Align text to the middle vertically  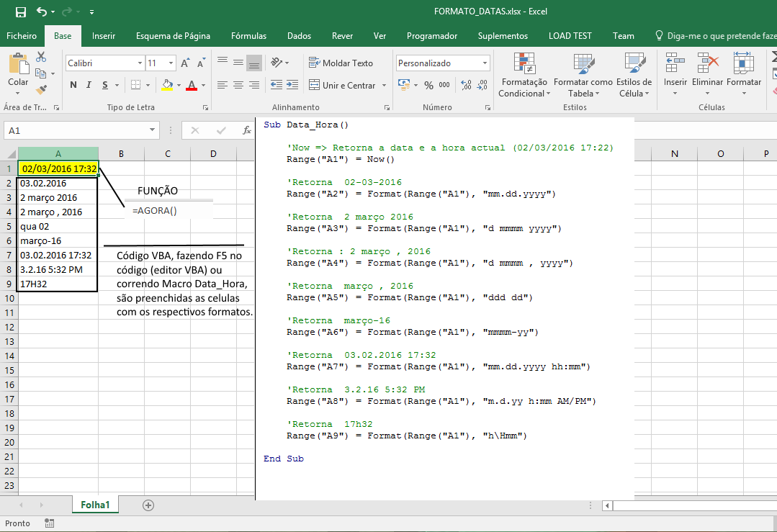point(238,63)
